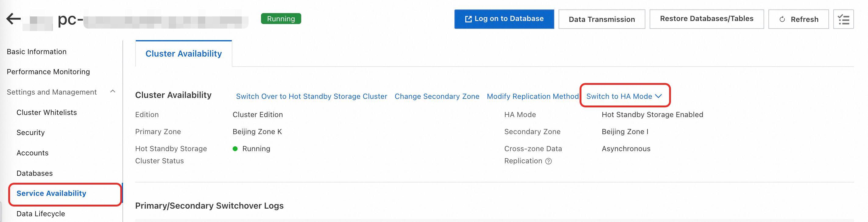Open Cluster Whitelists page
This screenshot has width=868, height=222.
click(x=47, y=112)
